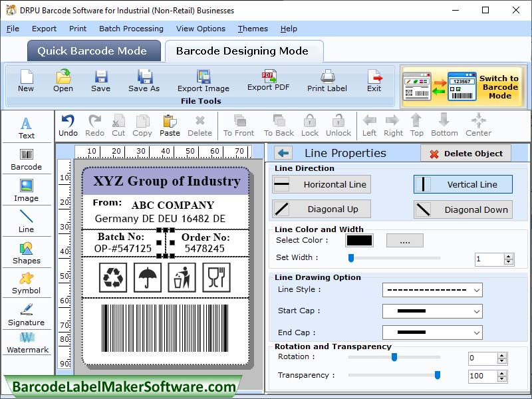The image size is (532, 399).
Task: Increase Rotation spinner value
Action: (x=502, y=355)
